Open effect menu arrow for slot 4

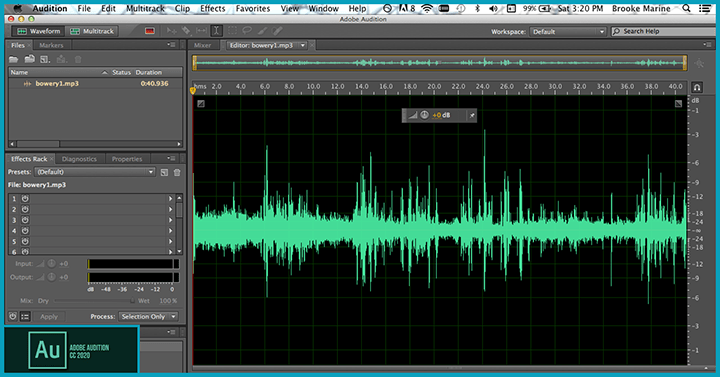click(170, 231)
